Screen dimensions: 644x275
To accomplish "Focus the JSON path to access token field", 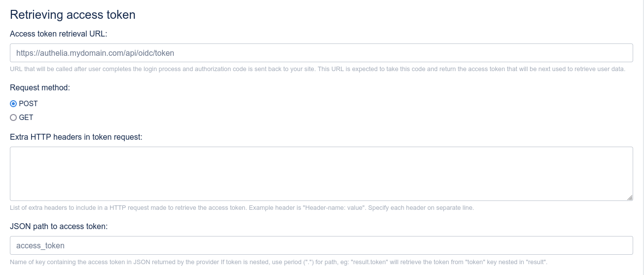I will click(x=321, y=245).
